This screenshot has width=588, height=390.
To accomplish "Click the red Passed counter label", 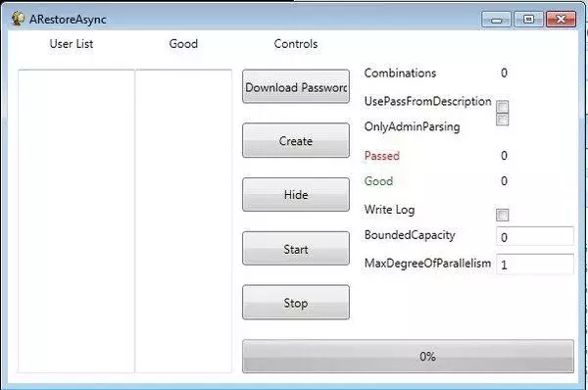I will click(x=382, y=156).
